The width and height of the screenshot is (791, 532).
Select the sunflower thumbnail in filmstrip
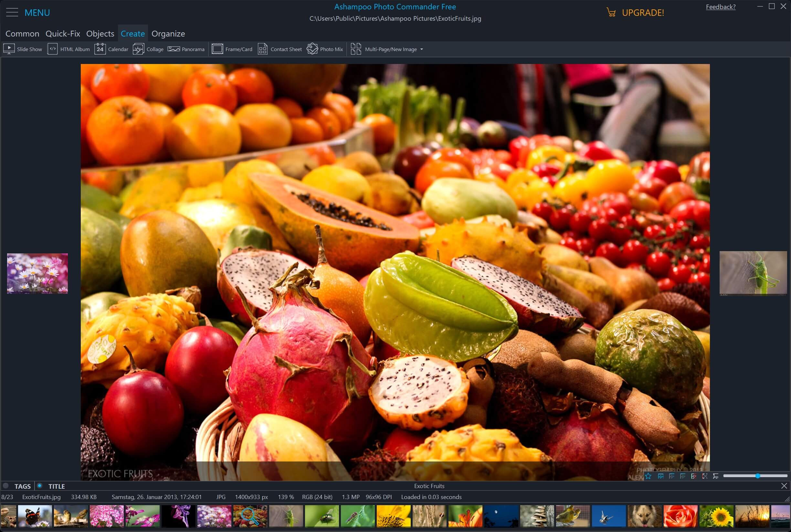tap(716, 516)
